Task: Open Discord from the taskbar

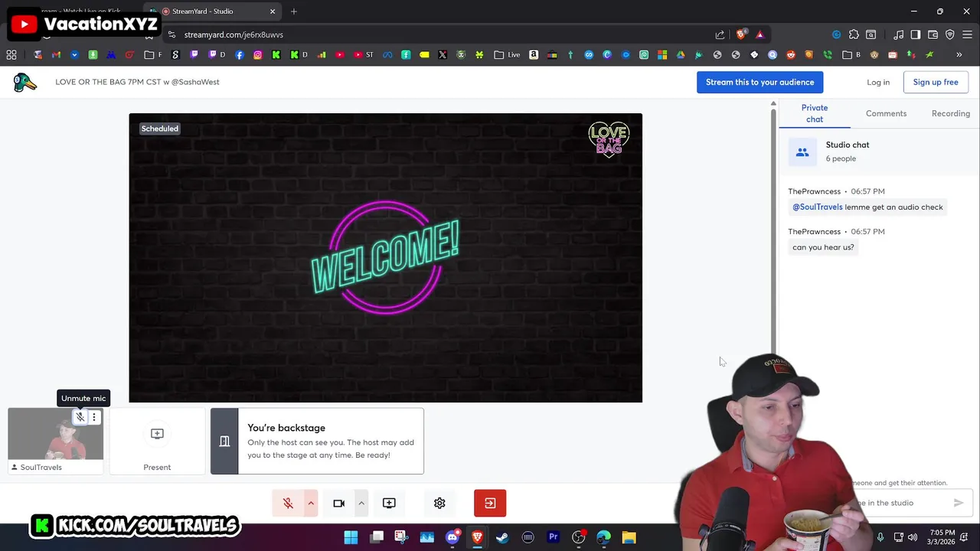Action: [x=452, y=537]
